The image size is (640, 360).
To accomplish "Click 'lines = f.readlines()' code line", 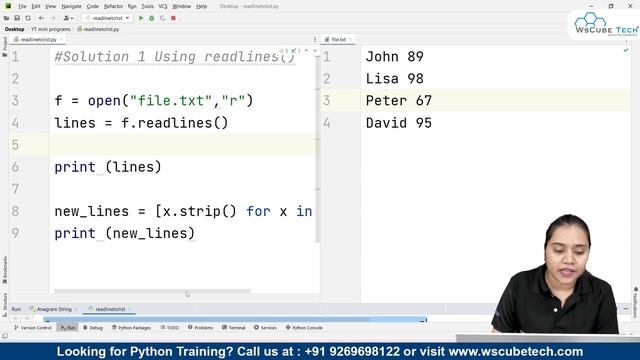I will (x=141, y=123).
